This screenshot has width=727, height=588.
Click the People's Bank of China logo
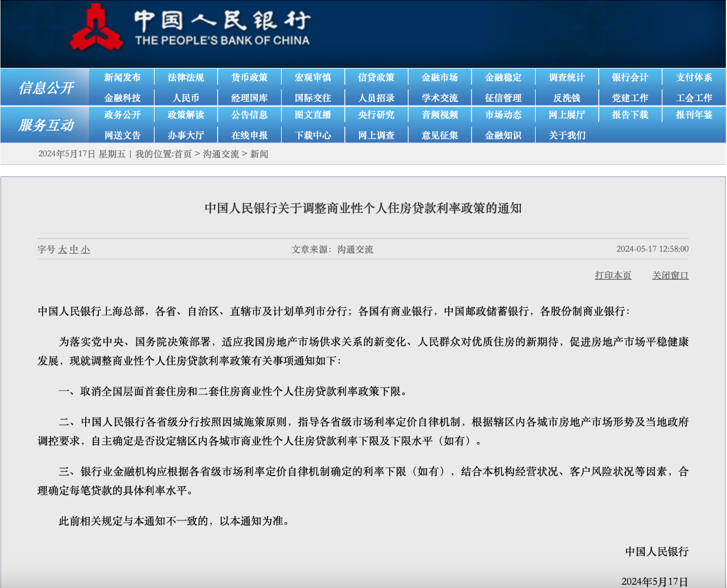pos(190,28)
